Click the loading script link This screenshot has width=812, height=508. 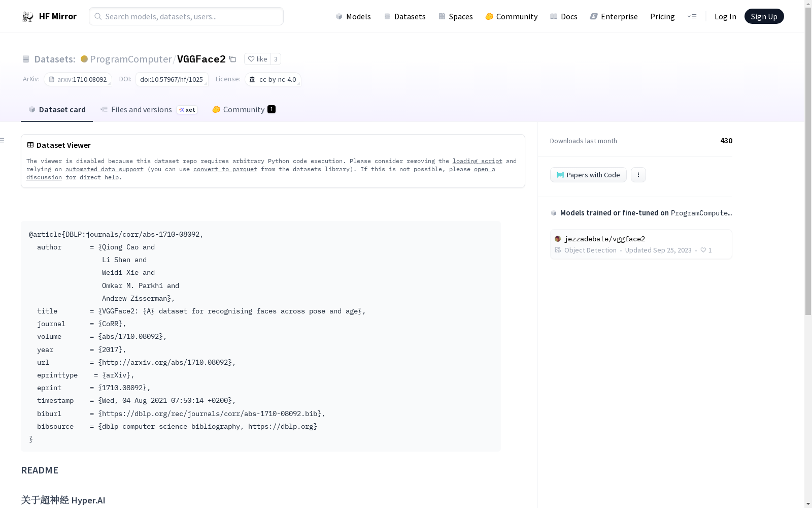click(x=478, y=161)
